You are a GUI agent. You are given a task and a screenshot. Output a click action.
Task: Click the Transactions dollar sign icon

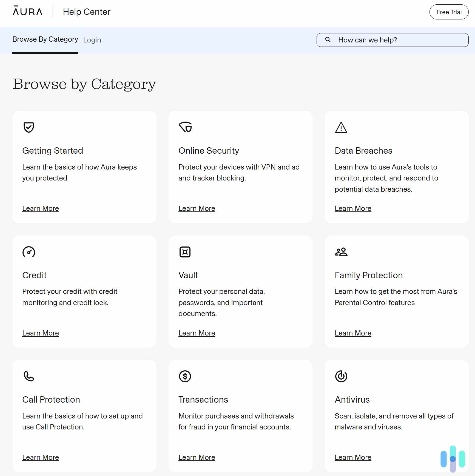(185, 376)
